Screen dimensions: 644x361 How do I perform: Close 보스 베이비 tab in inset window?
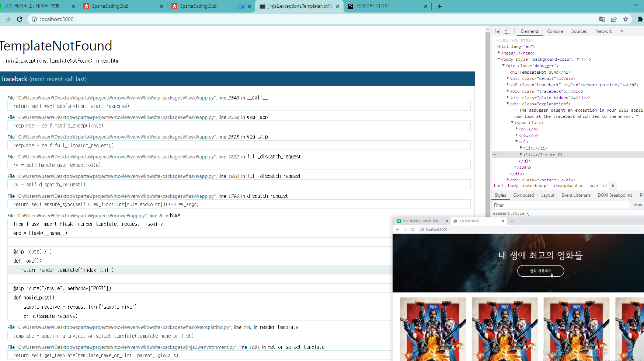point(447,221)
